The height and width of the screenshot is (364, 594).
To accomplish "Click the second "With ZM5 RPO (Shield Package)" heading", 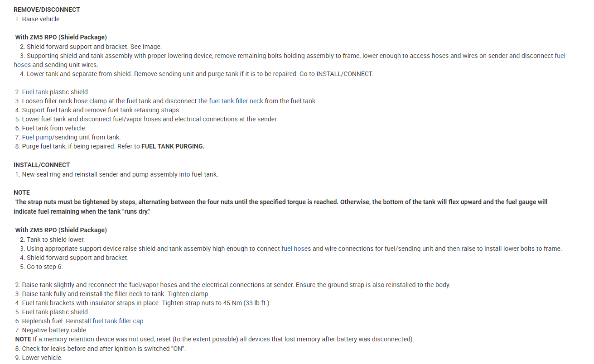I will click(x=61, y=230).
